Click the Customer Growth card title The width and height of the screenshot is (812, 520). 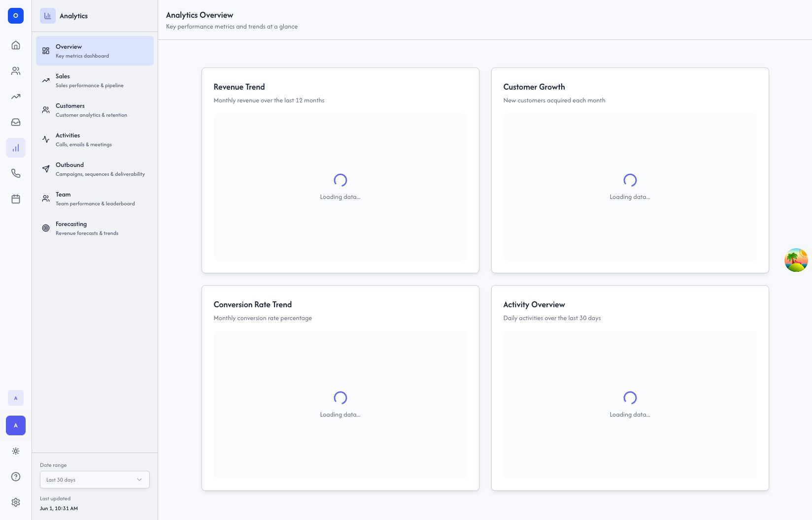(534, 87)
